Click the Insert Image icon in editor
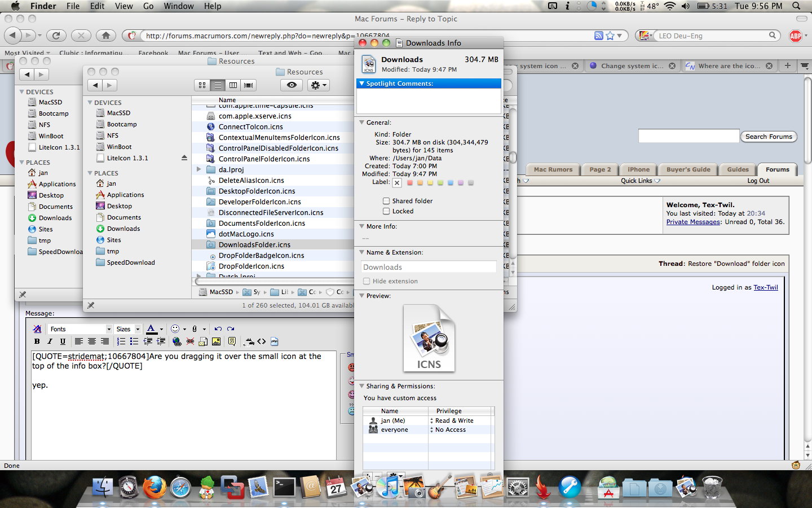This screenshot has width=812, height=508. (x=216, y=341)
